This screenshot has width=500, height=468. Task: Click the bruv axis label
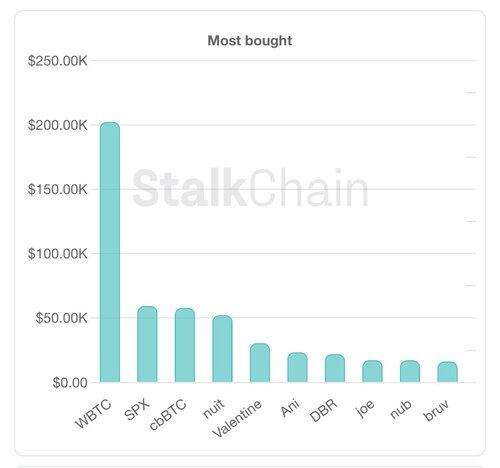click(436, 411)
